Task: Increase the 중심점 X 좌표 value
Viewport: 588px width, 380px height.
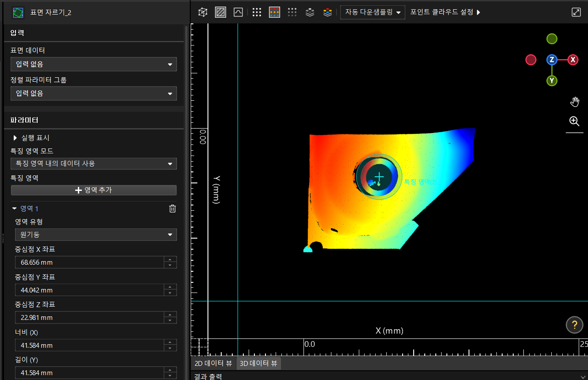Action: 170,259
